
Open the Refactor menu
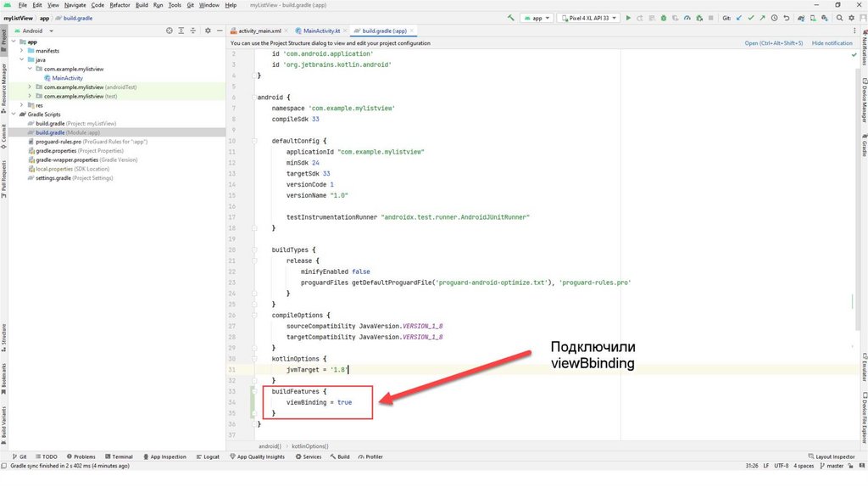pos(120,5)
